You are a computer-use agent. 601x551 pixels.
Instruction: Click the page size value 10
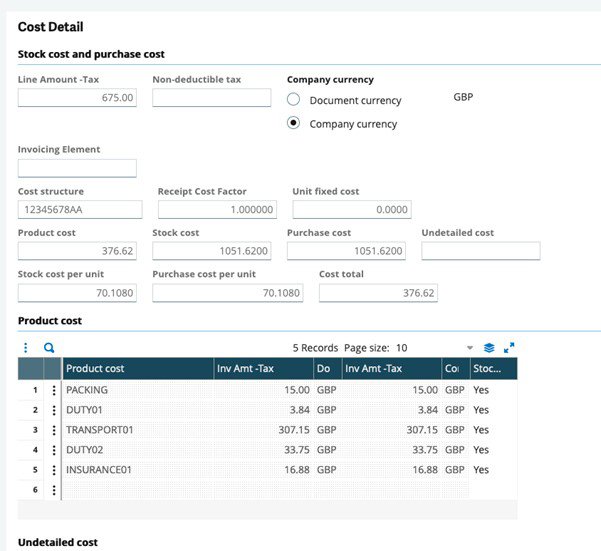click(401, 348)
